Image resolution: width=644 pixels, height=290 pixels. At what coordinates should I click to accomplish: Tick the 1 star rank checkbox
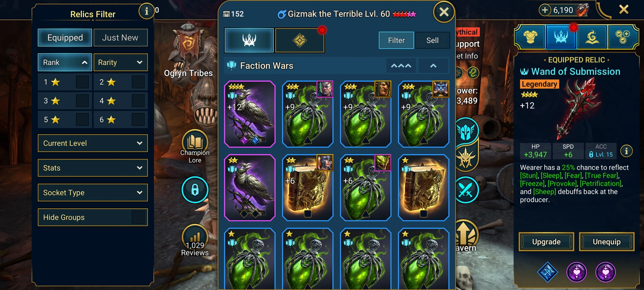[x=82, y=82]
